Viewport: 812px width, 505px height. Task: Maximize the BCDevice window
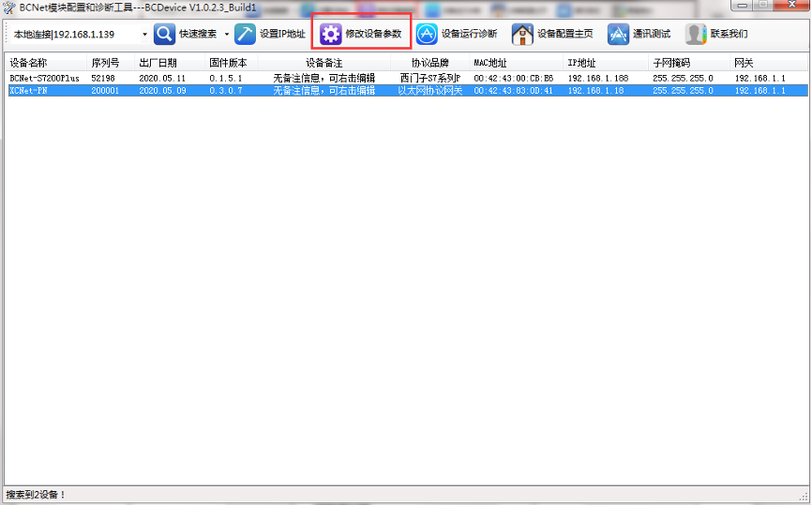pos(763,5)
